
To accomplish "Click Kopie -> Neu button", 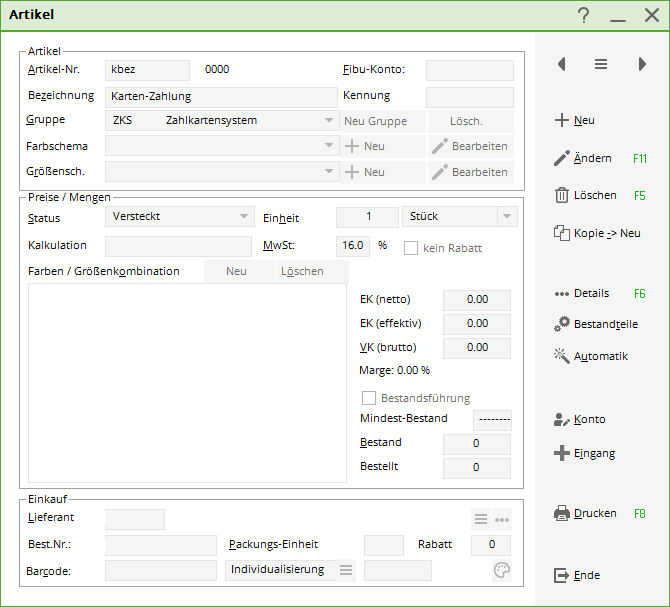I will click(x=597, y=233).
